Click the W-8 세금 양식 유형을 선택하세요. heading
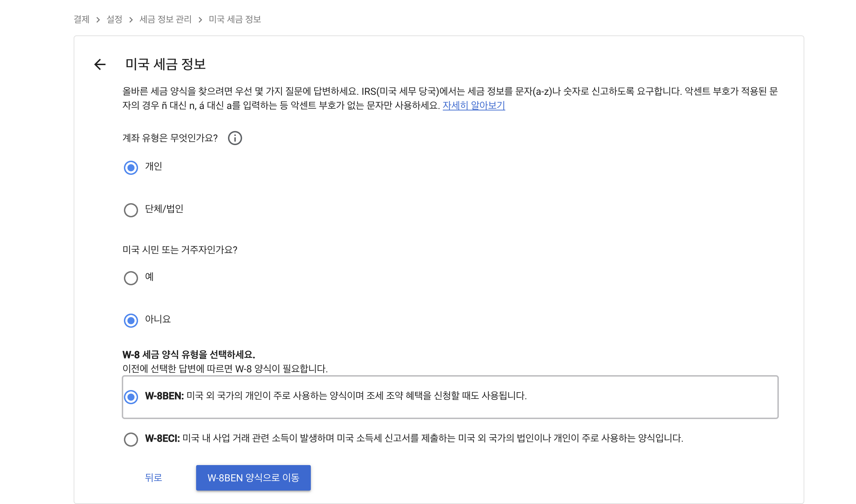This screenshot has width=856, height=504. 189,354
